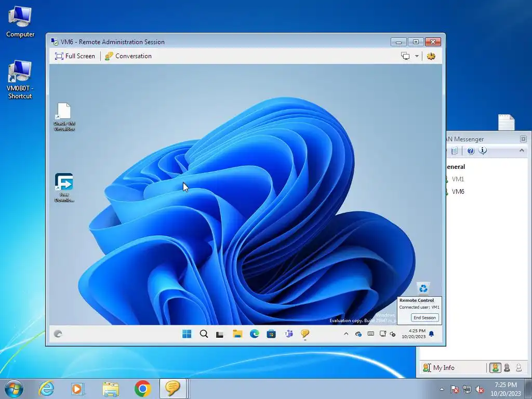Open Action Center flag in host tray
This screenshot has height=399, width=532.
pos(454,389)
